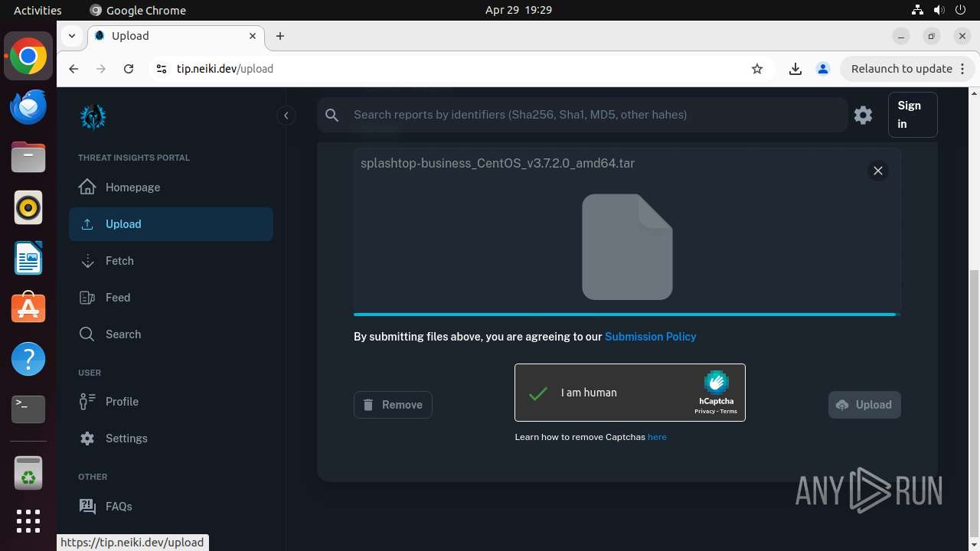Open the Files manager from the dock
The height and width of the screenshot is (551, 980).
click(28, 158)
